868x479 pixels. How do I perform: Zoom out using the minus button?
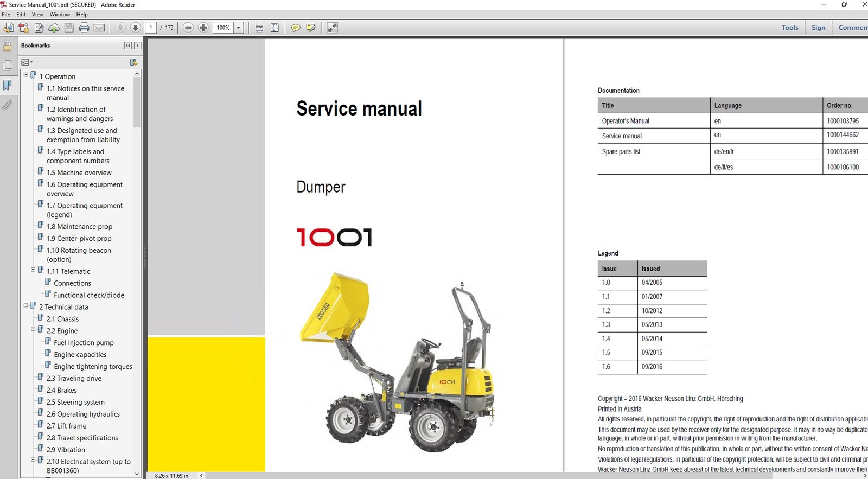coord(188,28)
